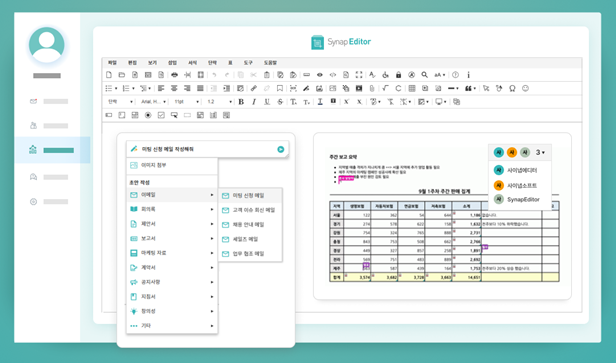Select the image attach item in AI menu
The width and height of the screenshot is (616, 363).
pyautogui.click(x=172, y=165)
